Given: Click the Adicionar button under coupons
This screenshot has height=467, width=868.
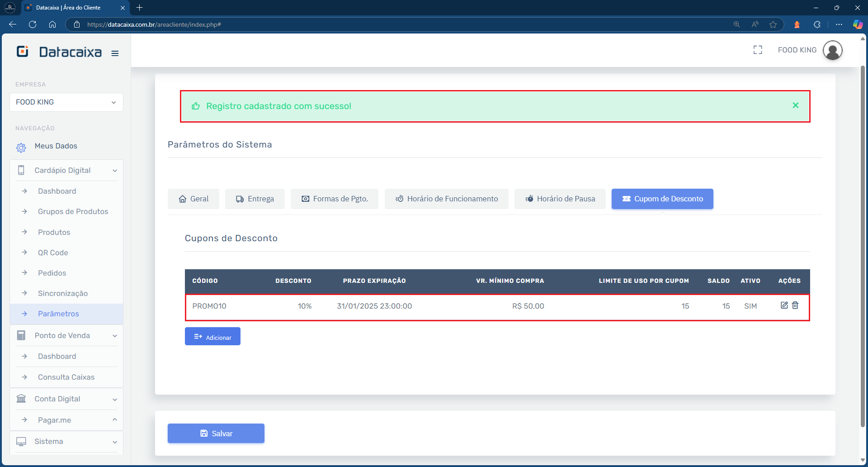Looking at the screenshot, I should [212, 336].
